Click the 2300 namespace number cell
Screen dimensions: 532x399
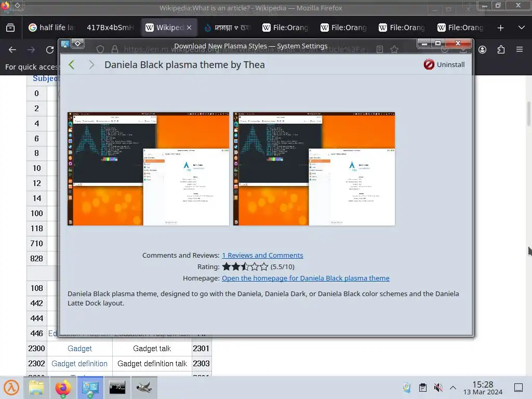[37, 349]
